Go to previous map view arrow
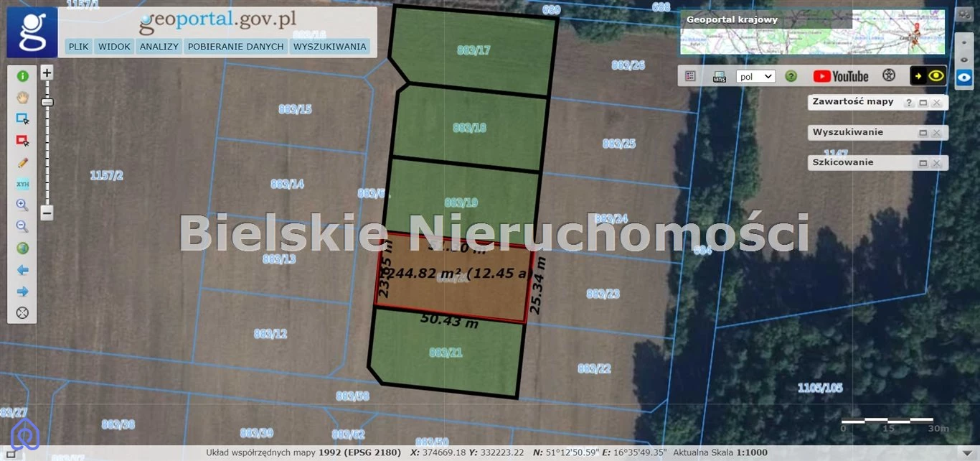This screenshot has height=461, width=980. tap(22, 270)
